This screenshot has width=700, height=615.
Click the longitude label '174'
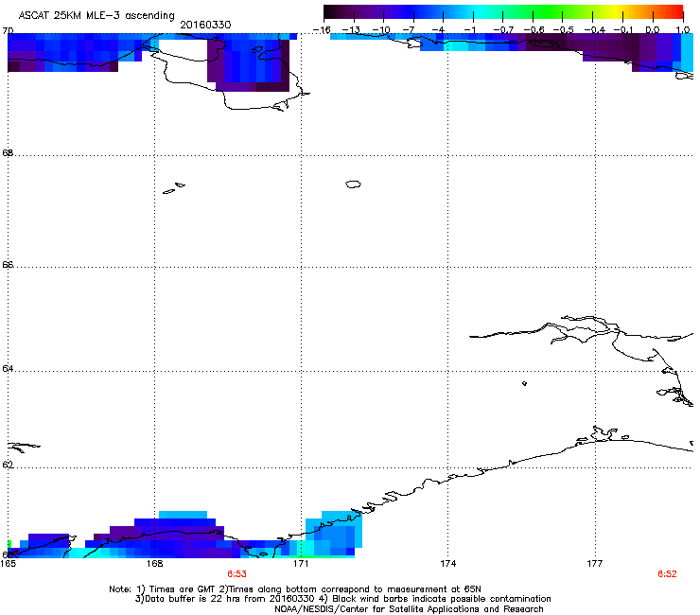click(x=447, y=564)
